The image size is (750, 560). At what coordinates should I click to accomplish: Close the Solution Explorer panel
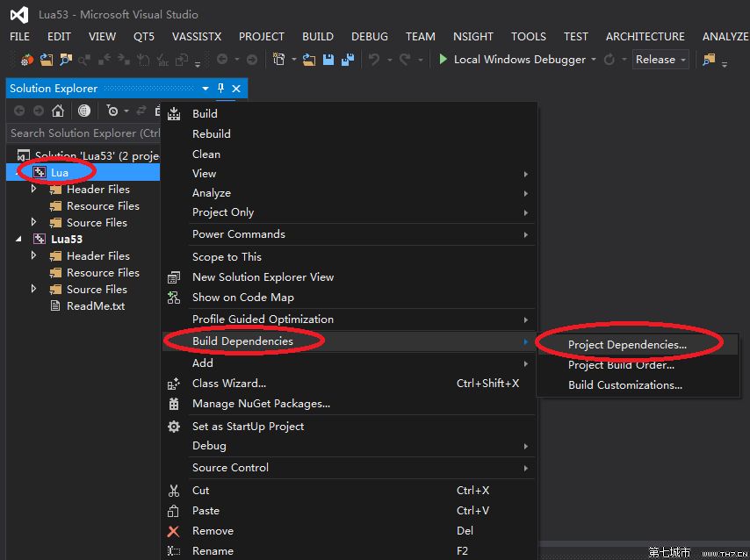[x=236, y=89]
